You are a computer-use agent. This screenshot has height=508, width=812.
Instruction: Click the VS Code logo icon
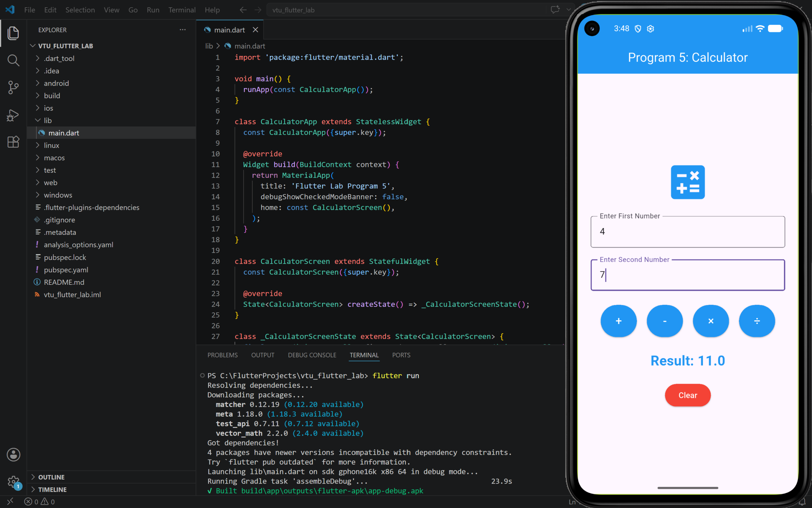[x=10, y=10]
